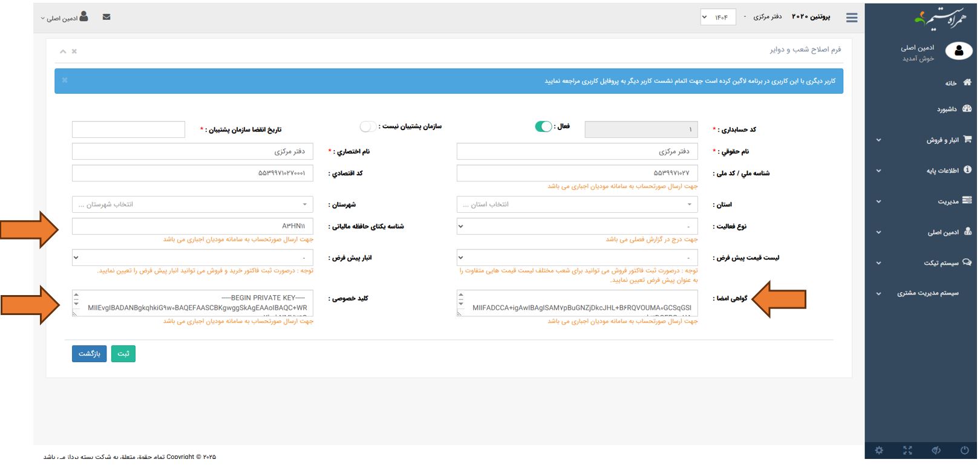Expand the نوع فعالیت dropdown
Viewport: 980px width, 465px height.
577,226
